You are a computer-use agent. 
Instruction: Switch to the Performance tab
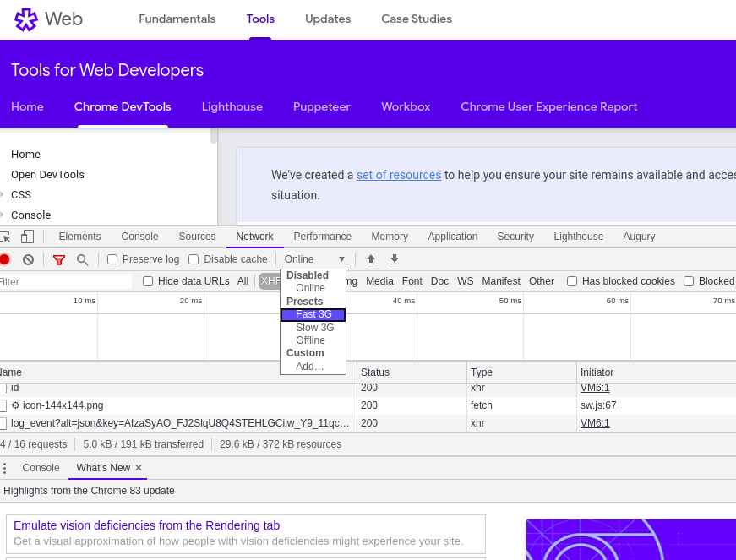(x=322, y=237)
